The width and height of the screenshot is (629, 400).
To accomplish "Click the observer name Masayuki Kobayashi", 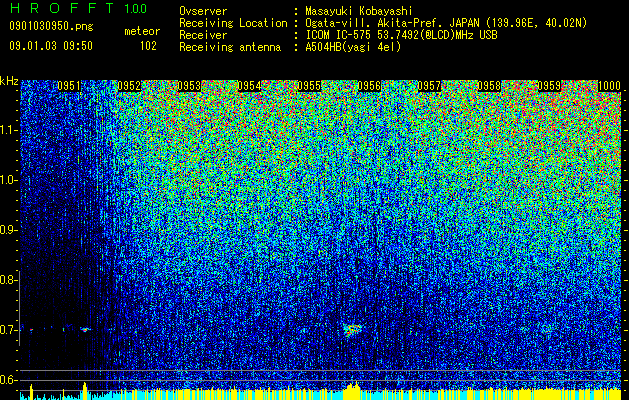I will pos(359,11).
